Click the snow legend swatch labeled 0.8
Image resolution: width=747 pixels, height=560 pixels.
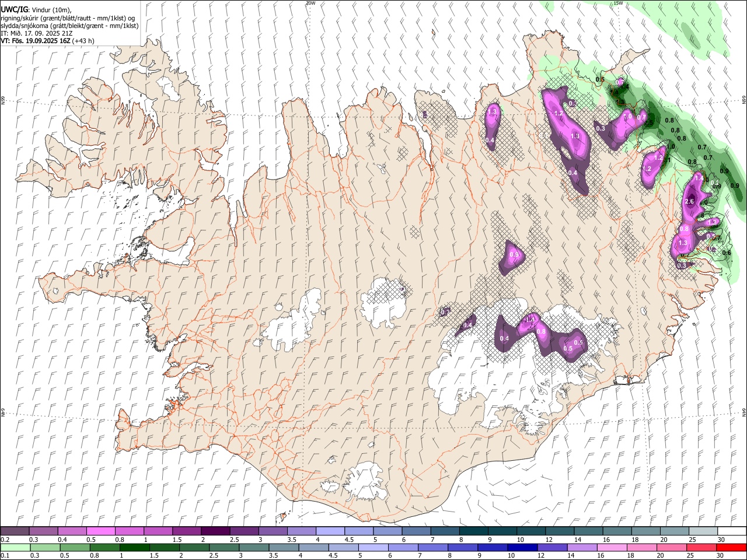pos(129,531)
